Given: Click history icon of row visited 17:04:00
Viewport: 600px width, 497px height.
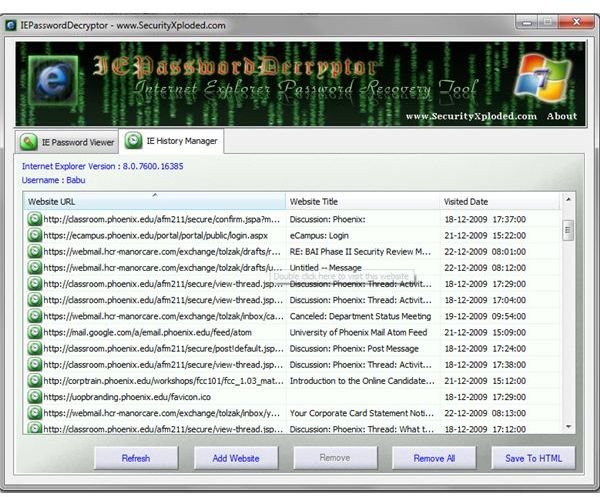Looking at the screenshot, I should pyautogui.click(x=34, y=300).
